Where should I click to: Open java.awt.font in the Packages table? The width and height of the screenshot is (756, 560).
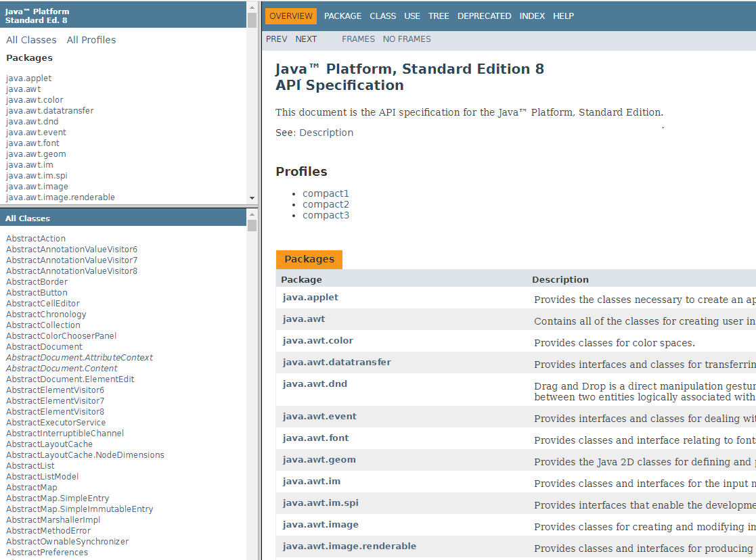(x=315, y=438)
